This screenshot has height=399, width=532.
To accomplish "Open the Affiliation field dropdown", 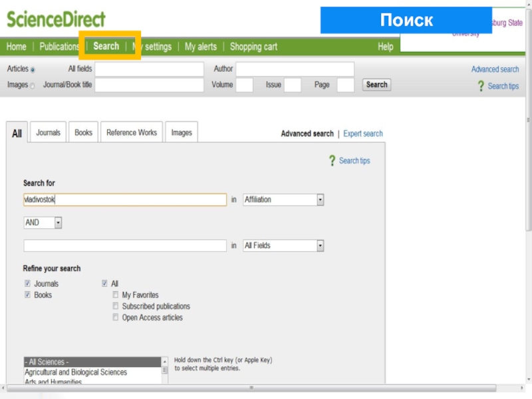I will tap(320, 199).
